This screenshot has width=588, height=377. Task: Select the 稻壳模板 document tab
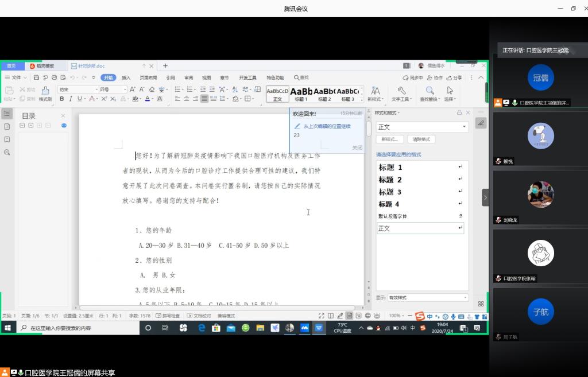[45, 66]
